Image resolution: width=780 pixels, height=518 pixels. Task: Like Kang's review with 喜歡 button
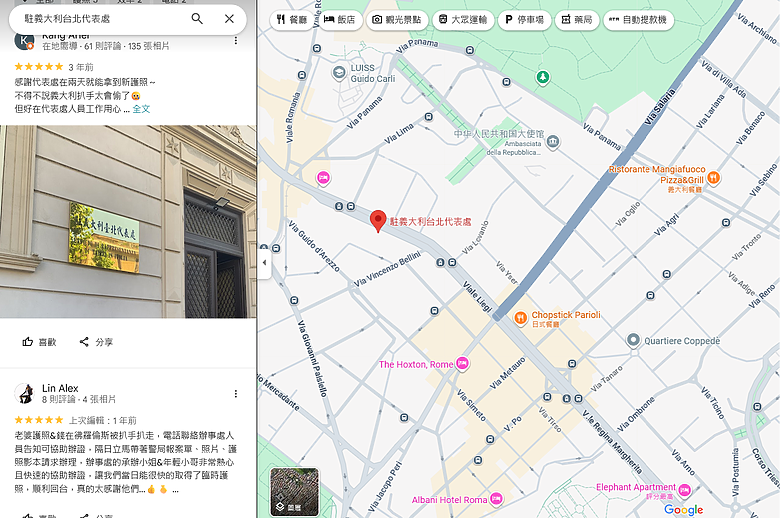click(x=39, y=342)
